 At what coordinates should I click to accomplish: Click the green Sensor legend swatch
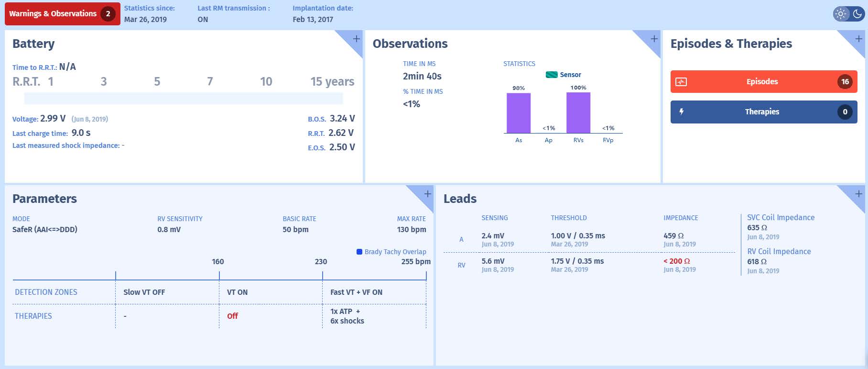552,75
